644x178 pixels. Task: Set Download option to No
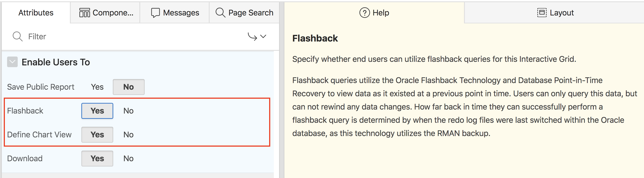point(128,159)
